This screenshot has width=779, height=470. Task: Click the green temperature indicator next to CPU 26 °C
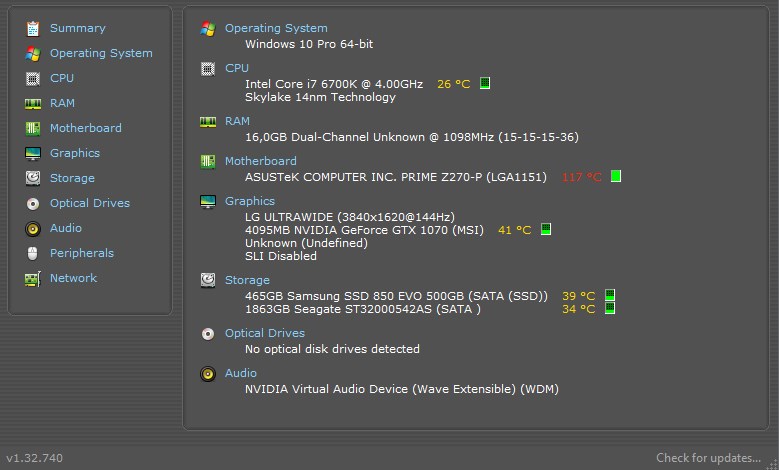[x=485, y=83]
